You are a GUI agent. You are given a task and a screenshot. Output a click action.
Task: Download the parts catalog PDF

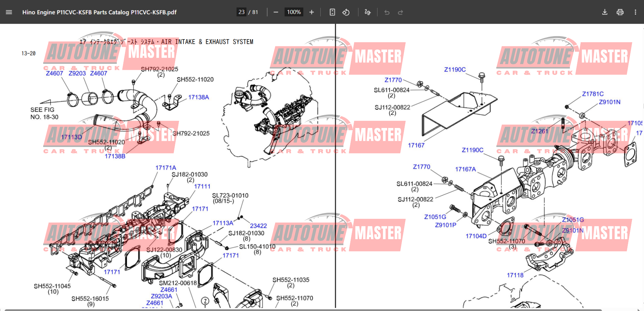tap(605, 12)
